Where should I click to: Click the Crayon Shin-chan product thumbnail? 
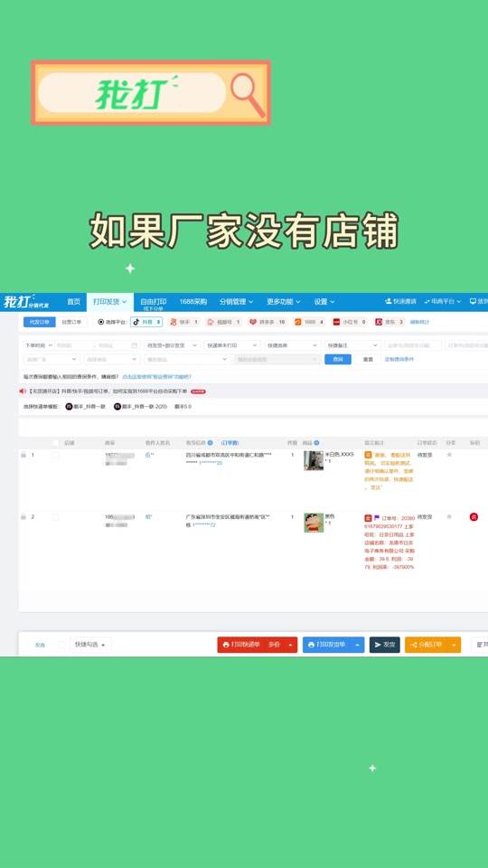click(x=314, y=523)
